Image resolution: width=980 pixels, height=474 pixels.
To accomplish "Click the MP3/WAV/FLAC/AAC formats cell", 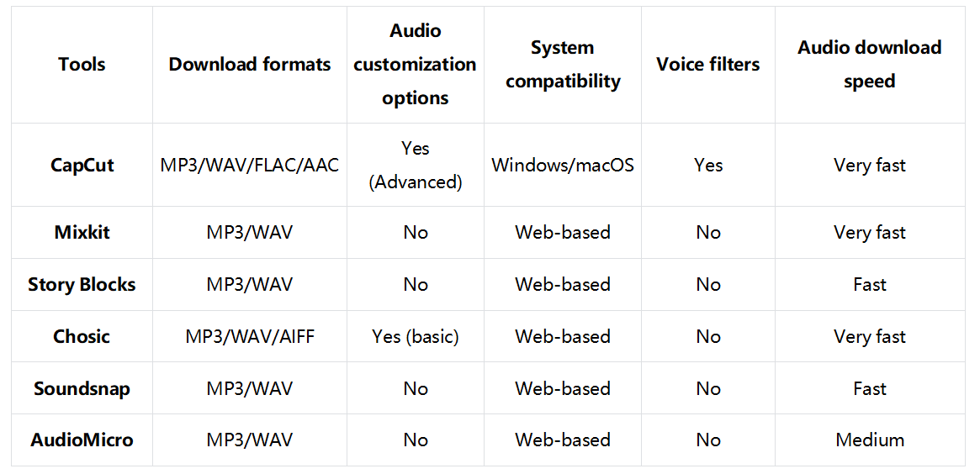I will tap(250, 165).
